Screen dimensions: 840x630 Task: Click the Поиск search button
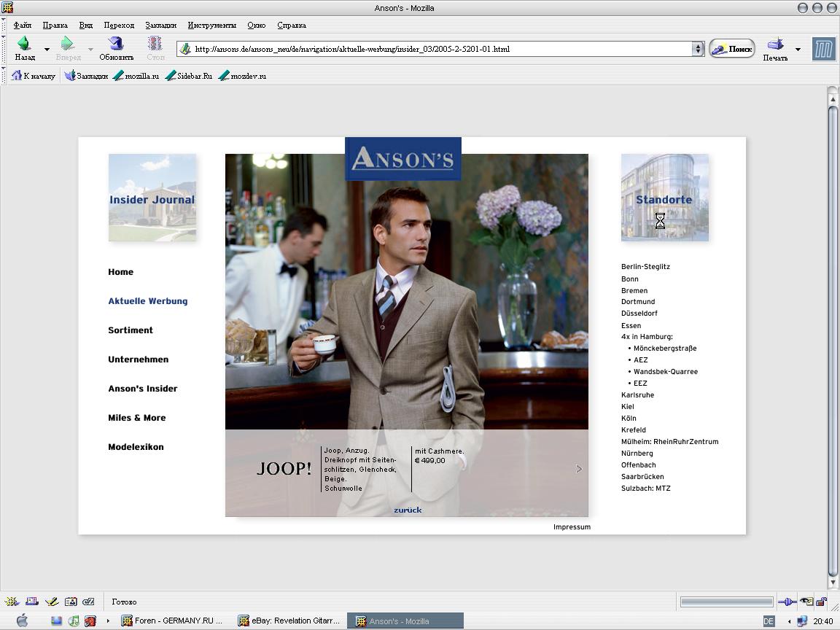click(732, 49)
